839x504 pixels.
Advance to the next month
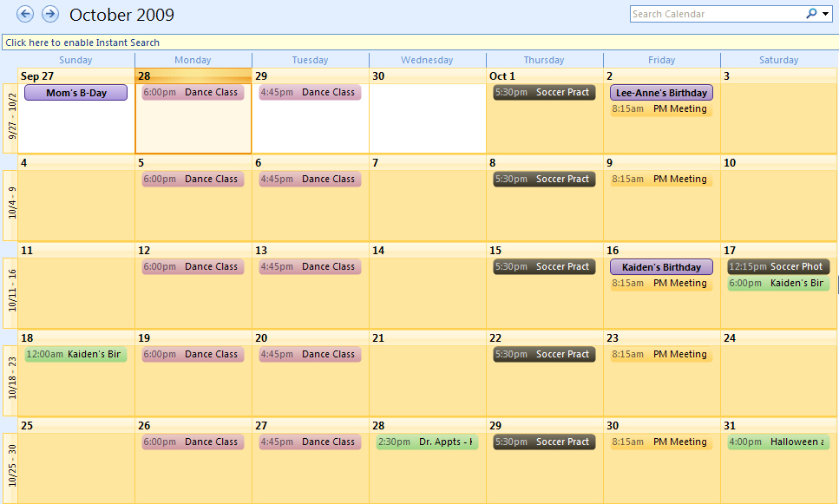point(50,14)
